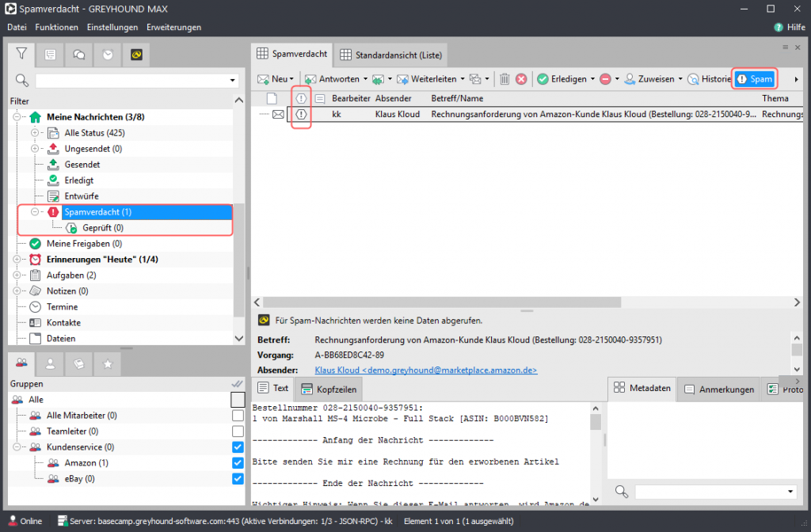
Task: Open the tags tab icon
Action: [x=79, y=364]
